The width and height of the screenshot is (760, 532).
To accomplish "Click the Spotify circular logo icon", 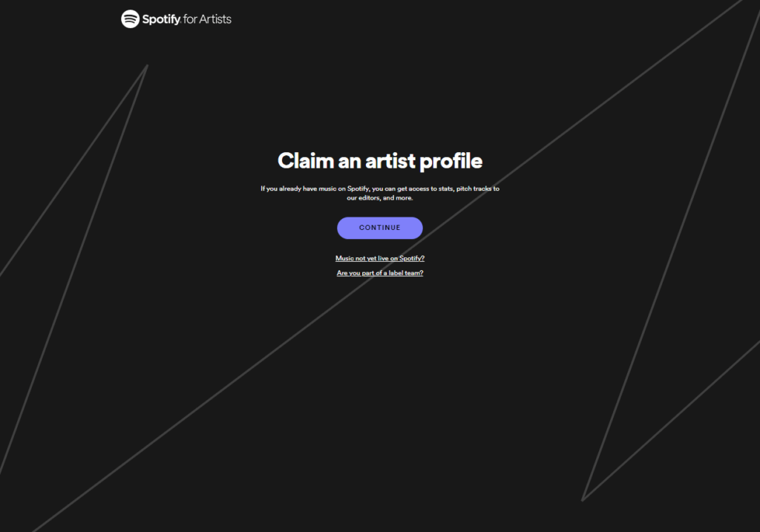I will (x=130, y=19).
